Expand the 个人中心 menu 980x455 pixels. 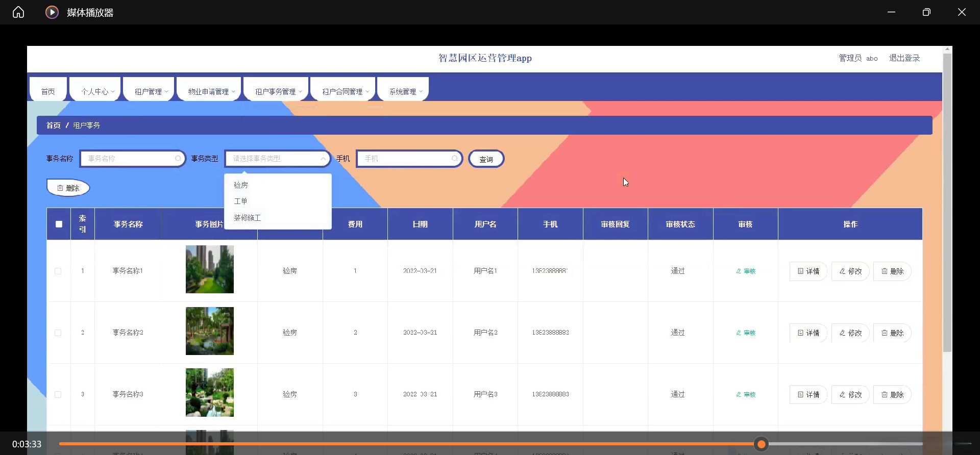(95, 91)
